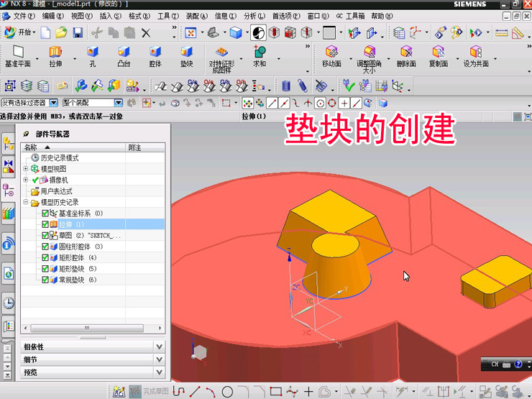This screenshot has height=399, width=532.
Task: Collapse the 模型历史记录 folder node
Action: click(26, 203)
